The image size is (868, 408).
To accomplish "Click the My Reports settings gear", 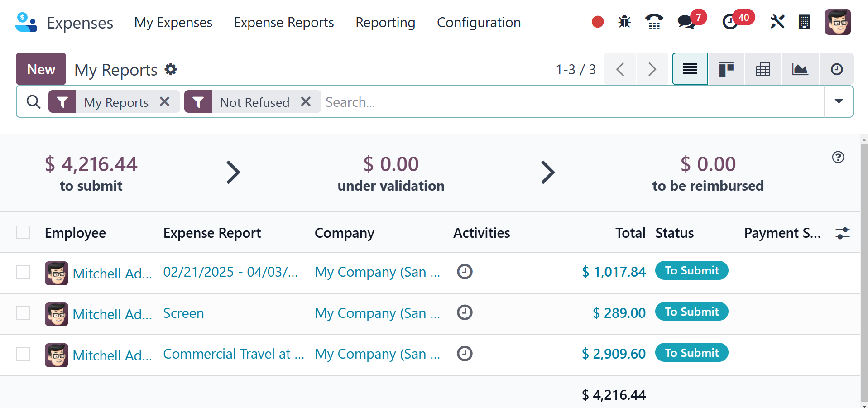I will coord(171,69).
